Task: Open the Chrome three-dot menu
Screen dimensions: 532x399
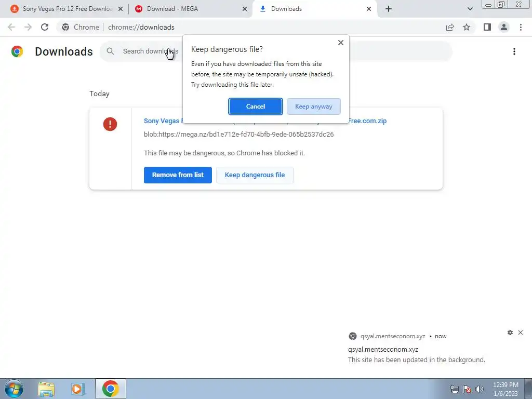Action: pyautogui.click(x=521, y=27)
